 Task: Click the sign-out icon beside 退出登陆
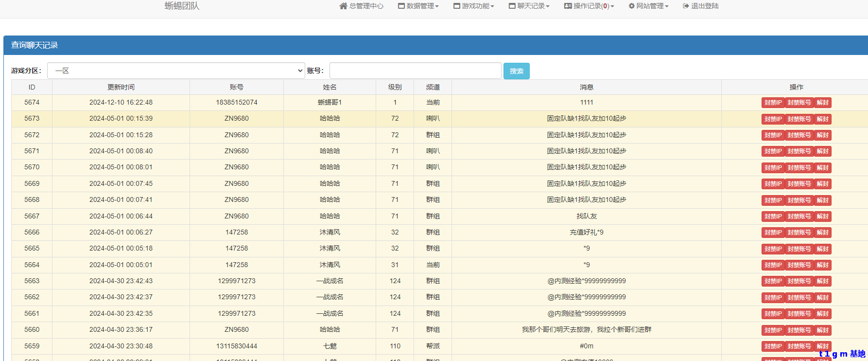(x=686, y=6)
